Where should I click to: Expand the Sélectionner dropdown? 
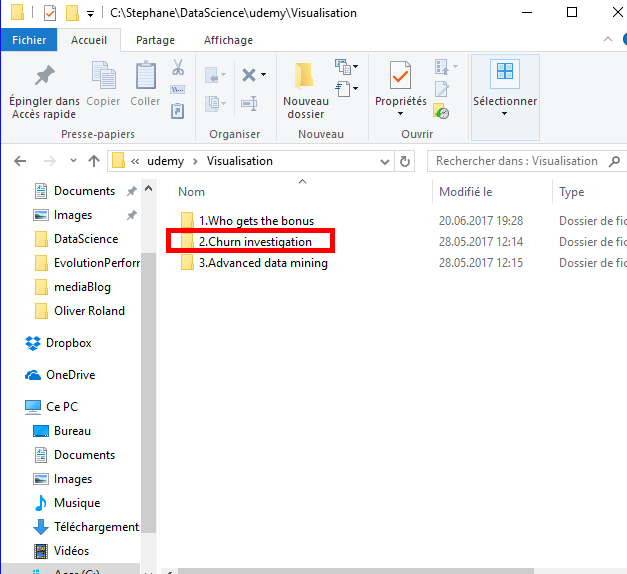tap(504, 113)
